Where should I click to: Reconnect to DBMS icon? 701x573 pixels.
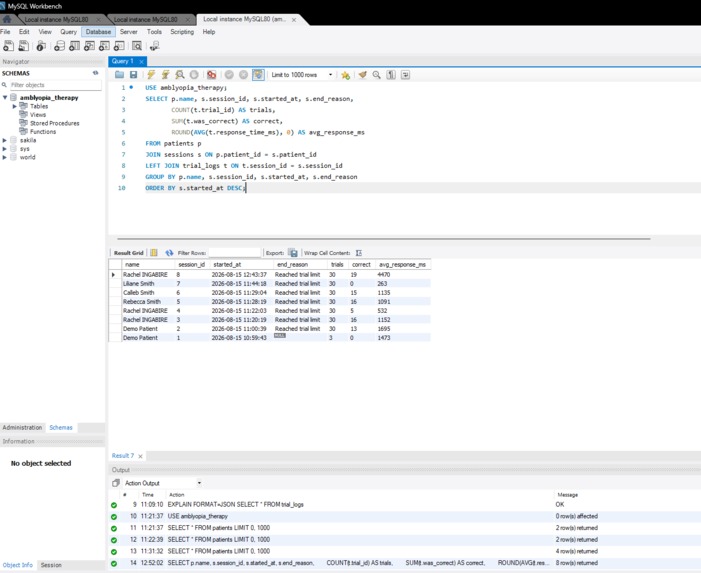tap(154, 46)
